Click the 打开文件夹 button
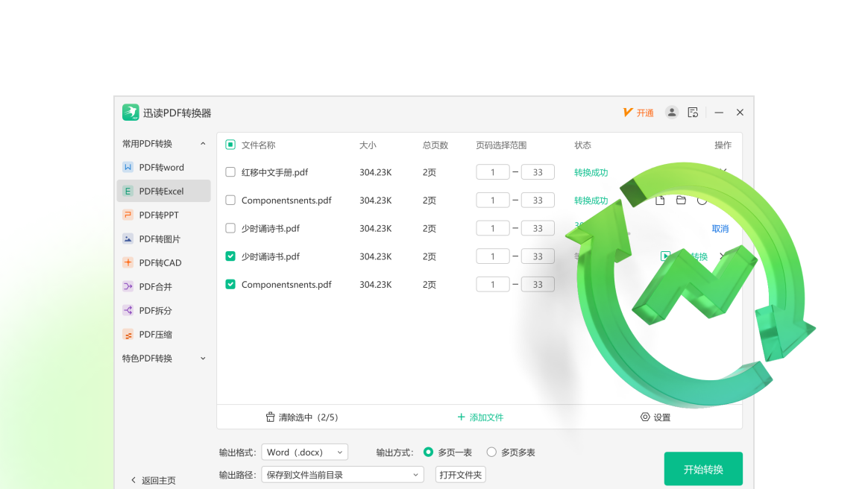868x489 pixels. coord(461,475)
